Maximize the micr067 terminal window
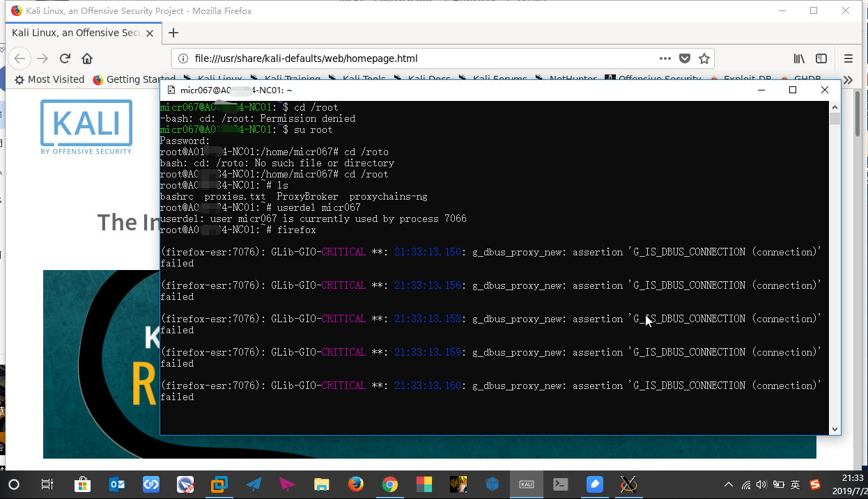 click(793, 90)
